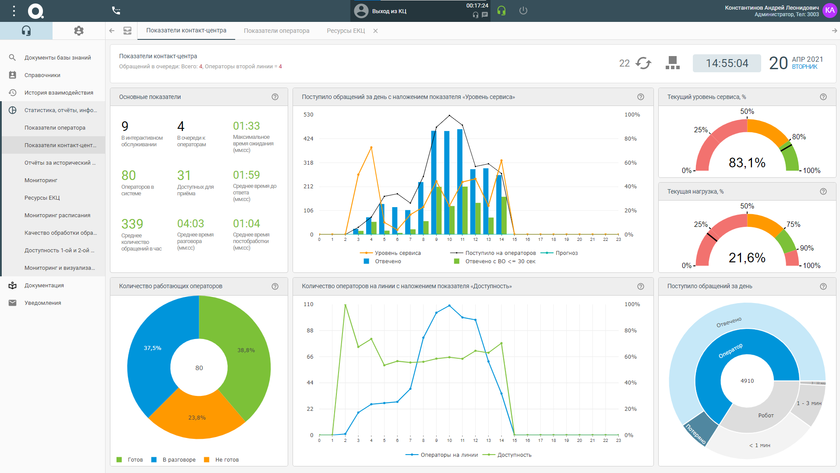This screenshot has width=840, height=473.
Task: Click help icon on «Основные показатели» panel
Action: [x=275, y=97]
